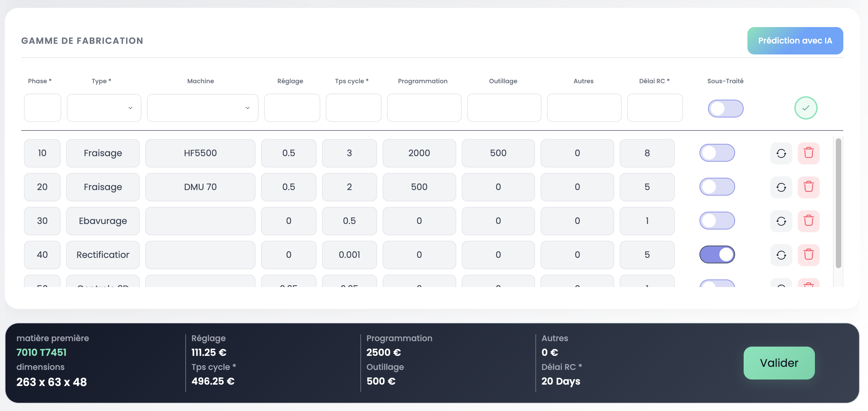Click the table's vertical scrollbar
The width and height of the screenshot is (868, 411).
click(838, 203)
